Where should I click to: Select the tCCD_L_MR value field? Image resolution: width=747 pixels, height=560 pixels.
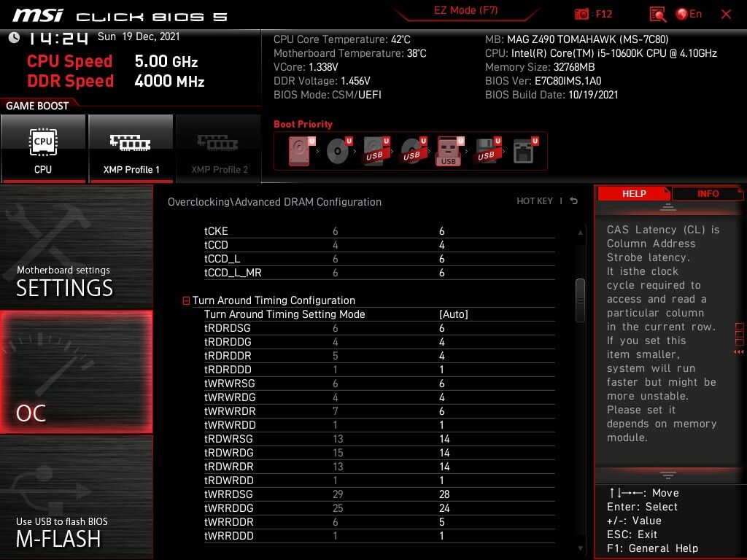[441, 273]
